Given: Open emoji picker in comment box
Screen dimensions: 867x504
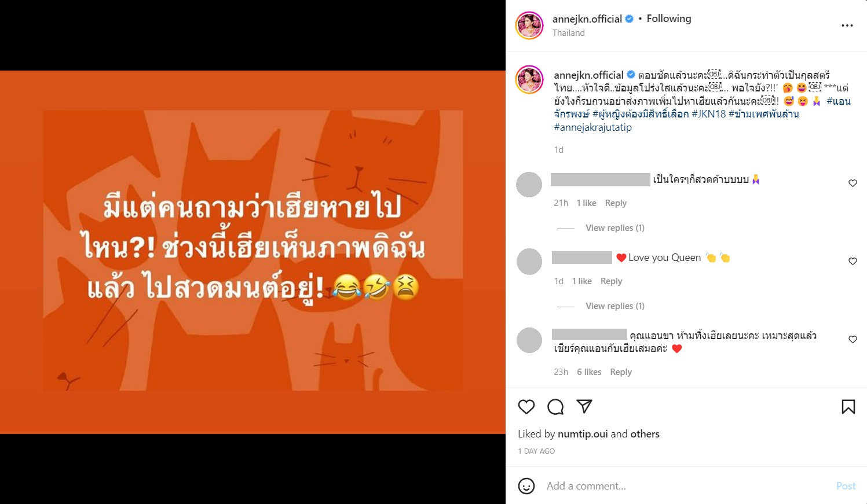Looking at the screenshot, I should coord(526,486).
